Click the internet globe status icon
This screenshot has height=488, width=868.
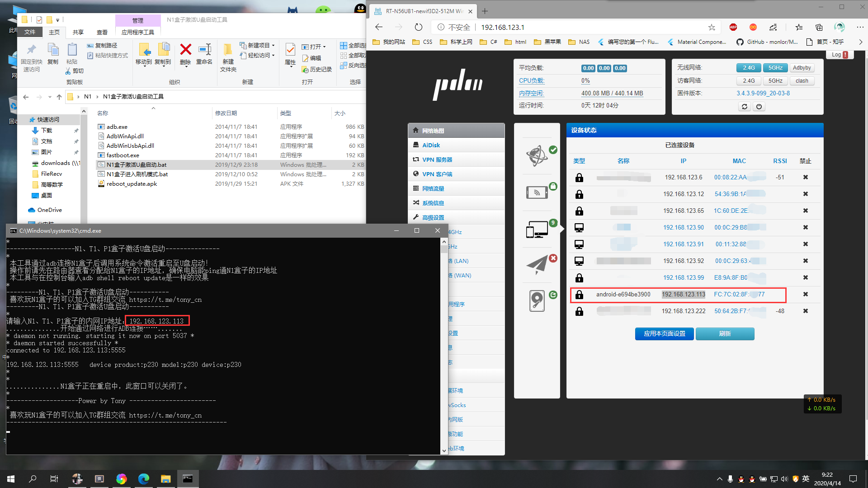tap(537, 156)
